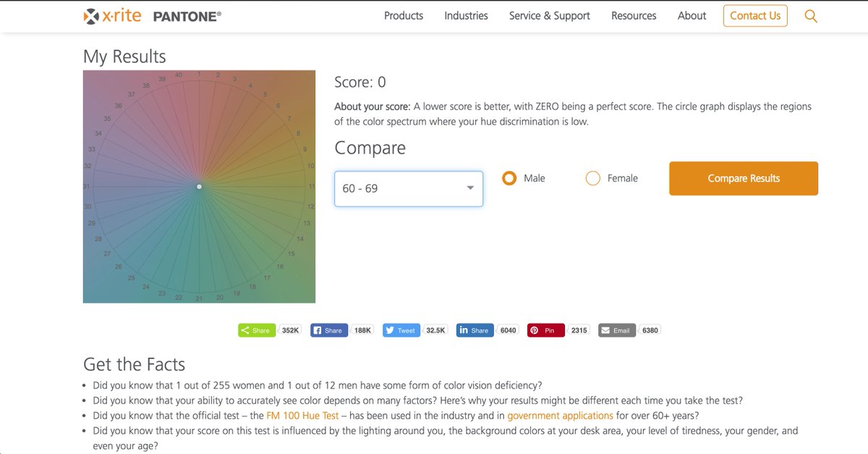Screen dimensions: 868x454
Task: Send results via Email share button
Action: point(616,330)
